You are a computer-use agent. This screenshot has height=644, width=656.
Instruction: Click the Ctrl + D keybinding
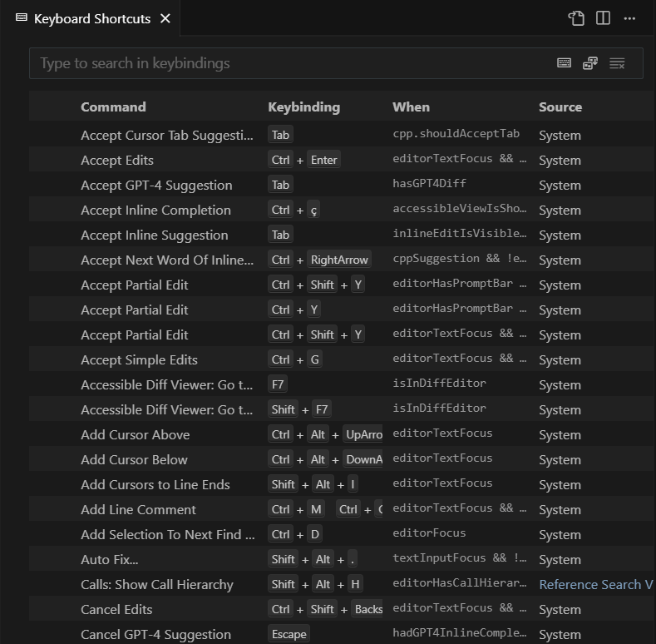[295, 535]
